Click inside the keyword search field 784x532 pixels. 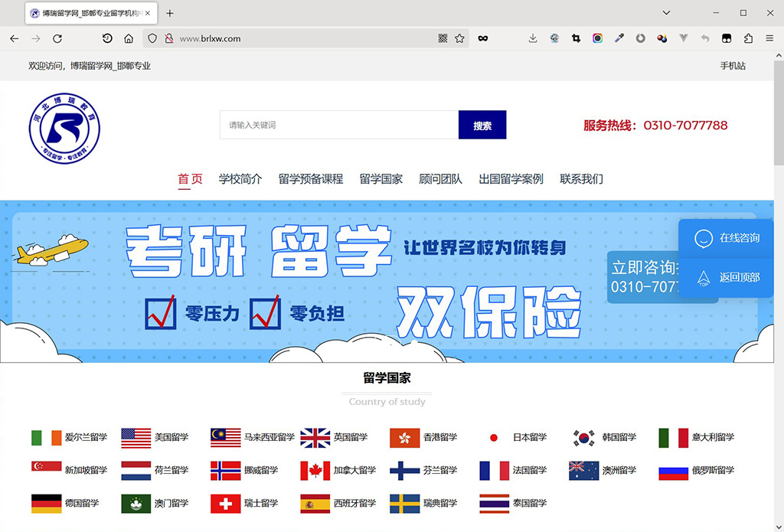coord(337,125)
